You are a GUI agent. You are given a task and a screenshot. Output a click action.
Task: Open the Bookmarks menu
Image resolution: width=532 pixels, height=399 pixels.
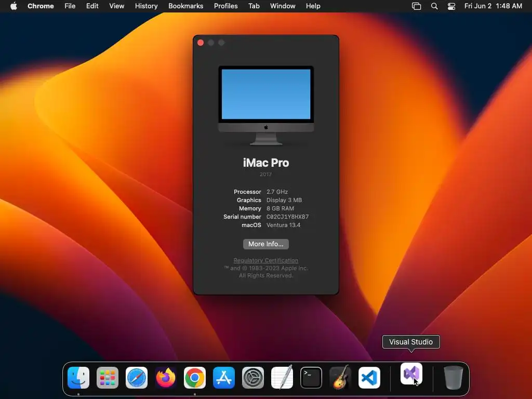tap(186, 6)
